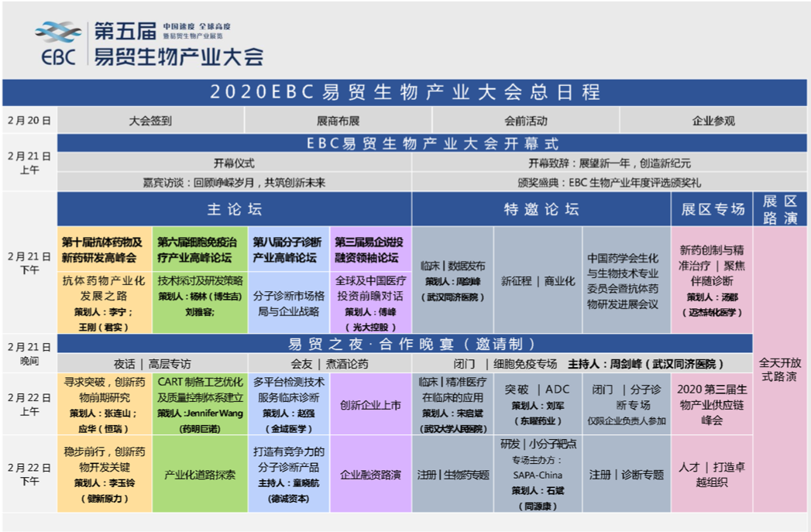The image size is (811, 532).
Task: Click CART制备工艺优化及质量控制体系建立 cell
Action: 200,403
